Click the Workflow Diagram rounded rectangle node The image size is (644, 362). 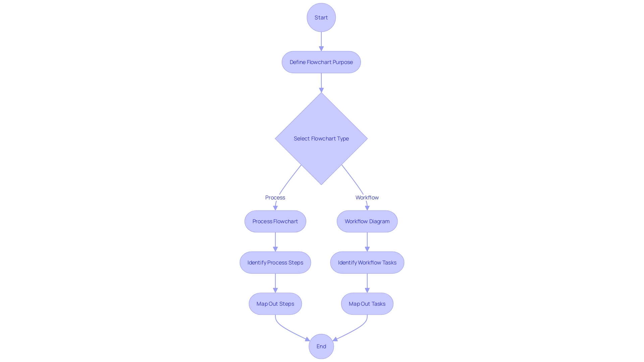(x=367, y=221)
